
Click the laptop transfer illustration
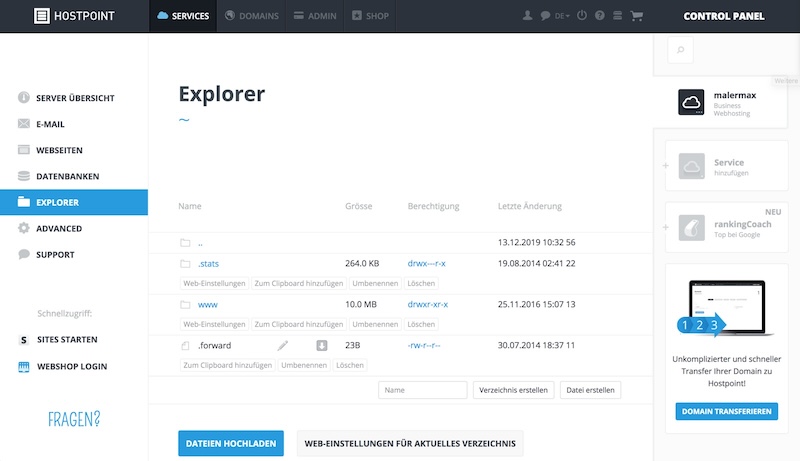pos(726,308)
